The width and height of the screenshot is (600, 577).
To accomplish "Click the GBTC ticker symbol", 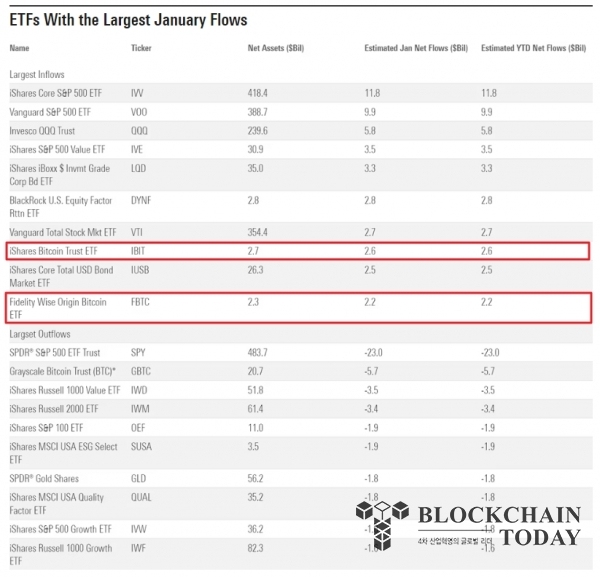I will click(141, 371).
